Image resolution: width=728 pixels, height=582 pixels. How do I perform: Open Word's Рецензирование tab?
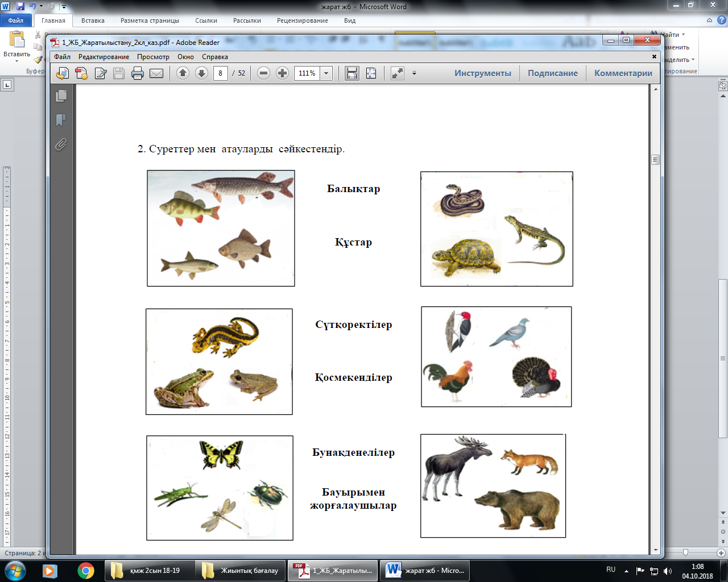click(x=303, y=20)
